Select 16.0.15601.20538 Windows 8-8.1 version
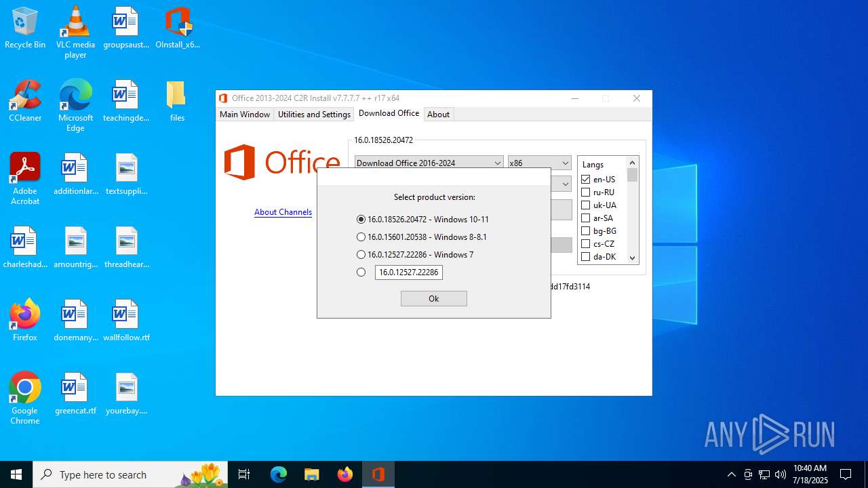The image size is (868, 488). [x=421, y=237]
